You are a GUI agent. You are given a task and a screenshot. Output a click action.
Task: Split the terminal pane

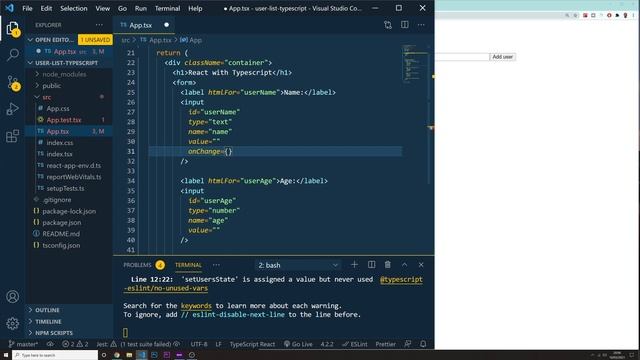pos(371,264)
